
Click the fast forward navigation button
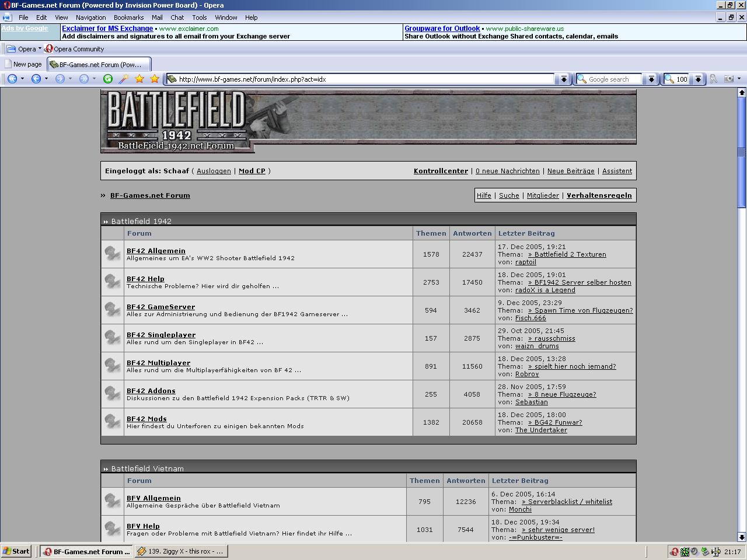click(83, 79)
